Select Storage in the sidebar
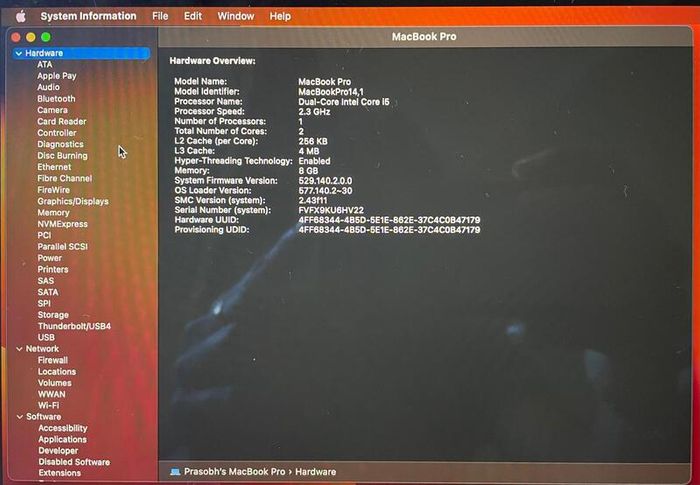Image resolution: width=700 pixels, height=485 pixels. [x=53, y=315]
